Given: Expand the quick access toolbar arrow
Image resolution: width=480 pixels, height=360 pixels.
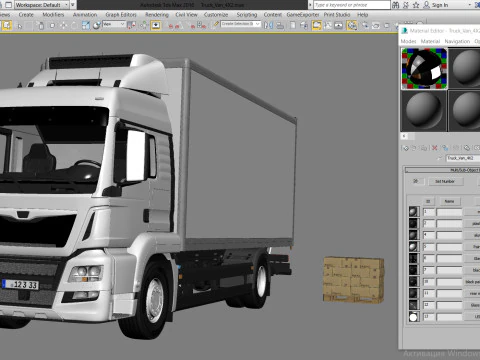Looking at the screenshot, I should 73,5.
